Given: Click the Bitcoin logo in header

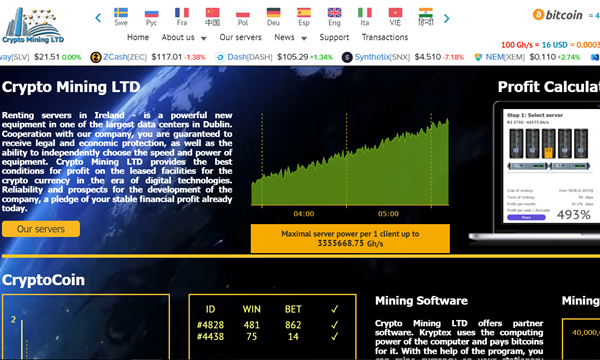Looking at the screenshot, I should click(558, 15).
